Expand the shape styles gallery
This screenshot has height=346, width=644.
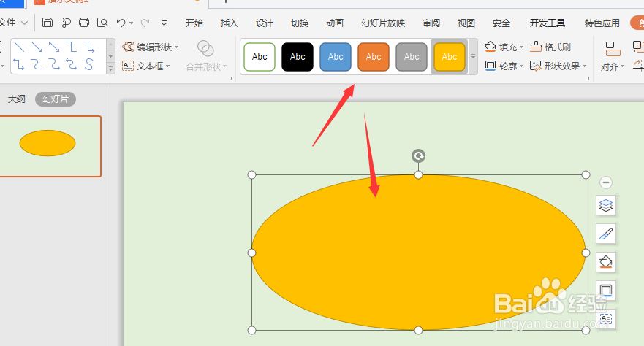point(473,57)
